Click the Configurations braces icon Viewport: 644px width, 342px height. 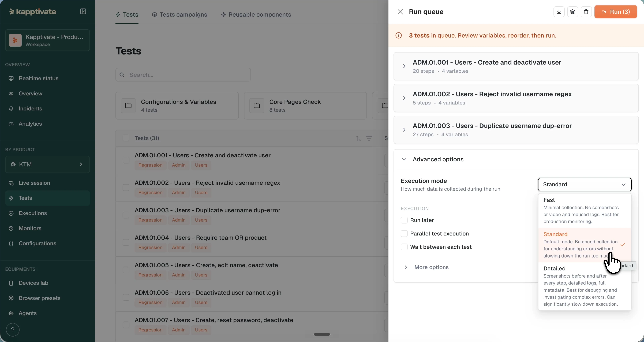[x=11, y=243]
